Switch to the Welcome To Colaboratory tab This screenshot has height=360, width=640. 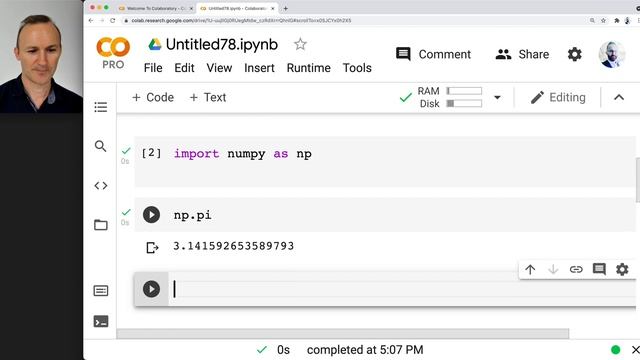155,8
